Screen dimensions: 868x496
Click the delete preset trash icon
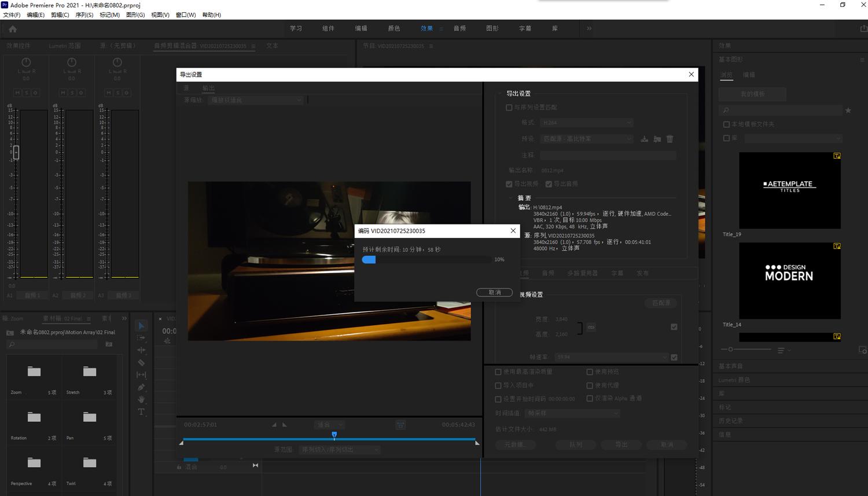pyautogui.click(x=670, y=139)
